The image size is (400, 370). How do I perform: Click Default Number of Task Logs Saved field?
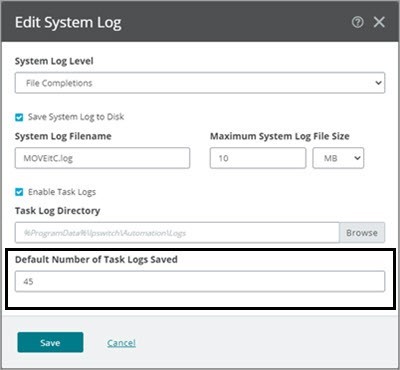click(x=200, y=281)
